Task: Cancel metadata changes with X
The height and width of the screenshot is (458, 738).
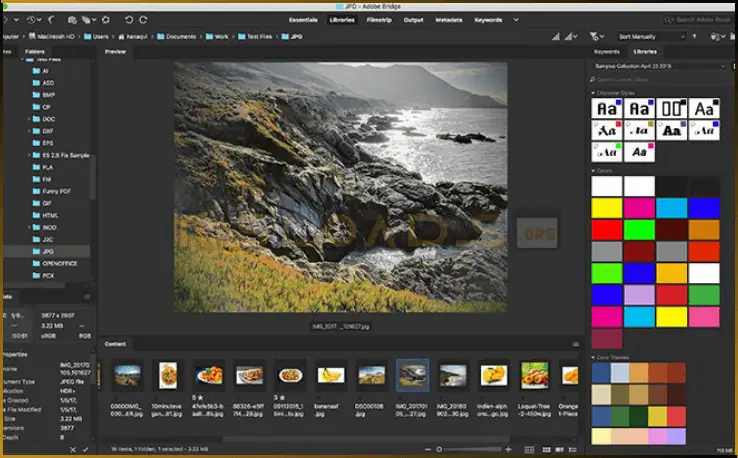Action: coord(73,450)
